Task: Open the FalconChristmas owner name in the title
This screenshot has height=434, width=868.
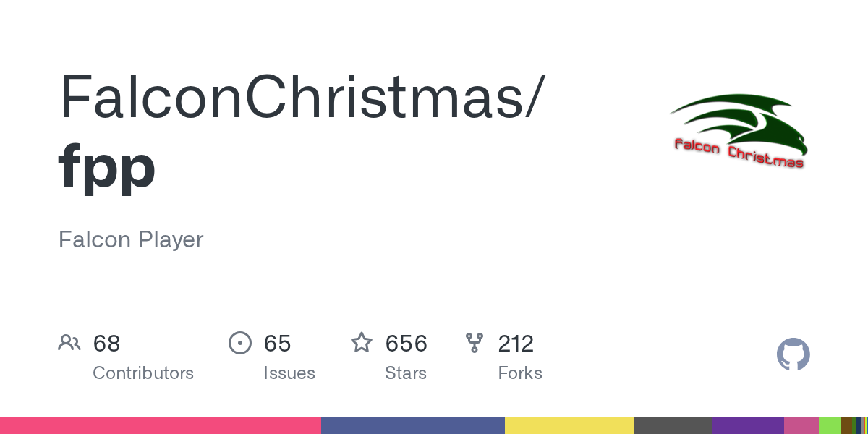Action: click(x=299, y=97)
